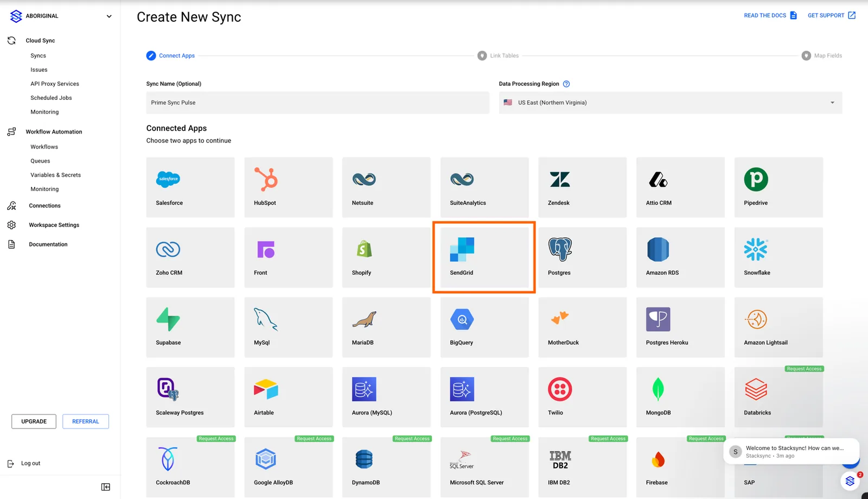
Task: Open Monitoring under Workflow Automation
Action: tap(44, 189)
